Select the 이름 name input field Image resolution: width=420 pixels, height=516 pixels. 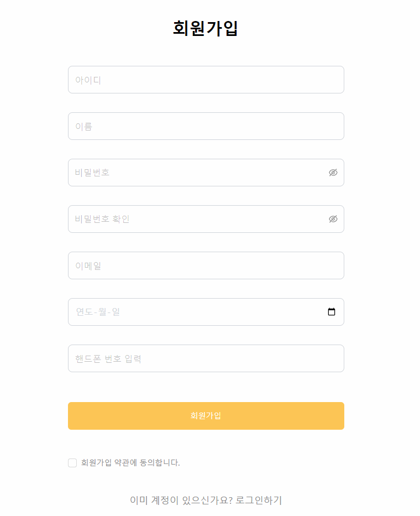coord(206,126)
